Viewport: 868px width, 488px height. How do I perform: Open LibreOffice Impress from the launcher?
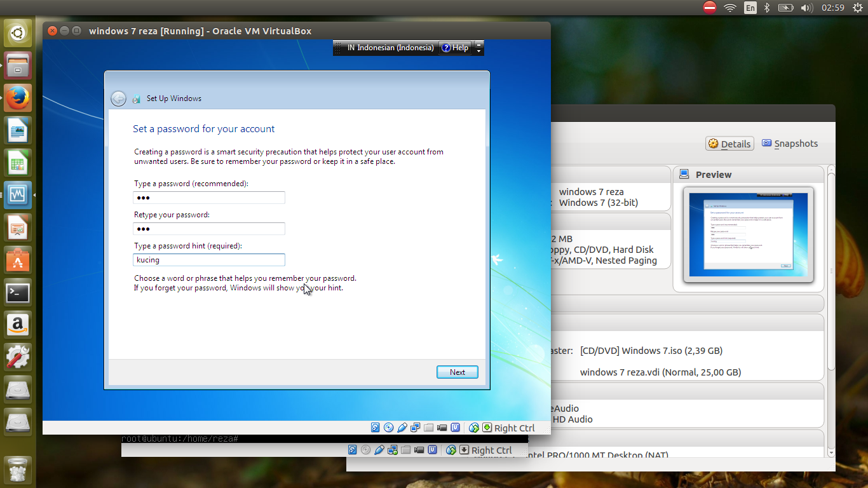tap(18, 227)
